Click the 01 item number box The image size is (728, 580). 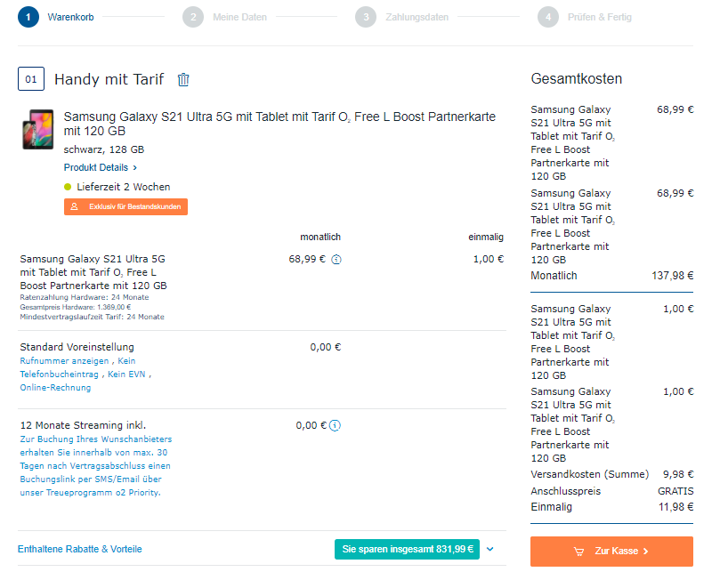coord(31,79)
